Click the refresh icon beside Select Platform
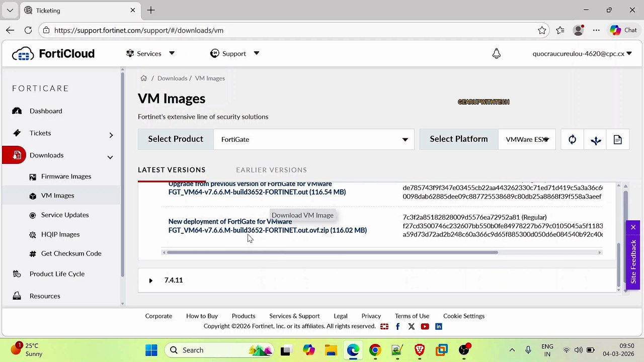This screenshot has height=362, width=644. click(572, 140)
